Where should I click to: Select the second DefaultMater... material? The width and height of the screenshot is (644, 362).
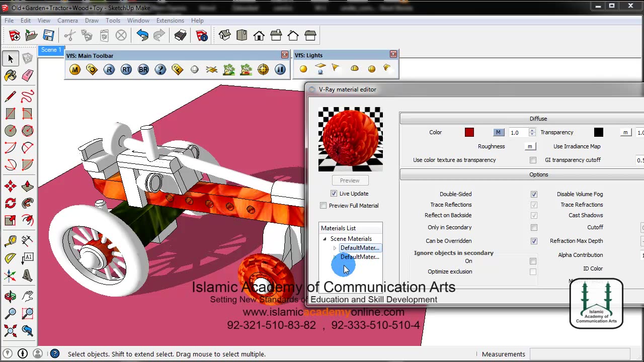coord(360,257)
